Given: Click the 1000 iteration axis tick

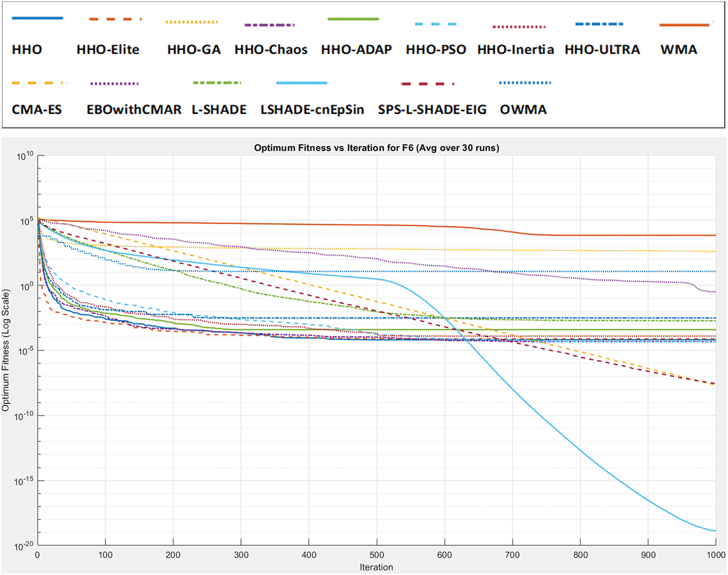Looking at the screenshot, I should pos(716,555).
